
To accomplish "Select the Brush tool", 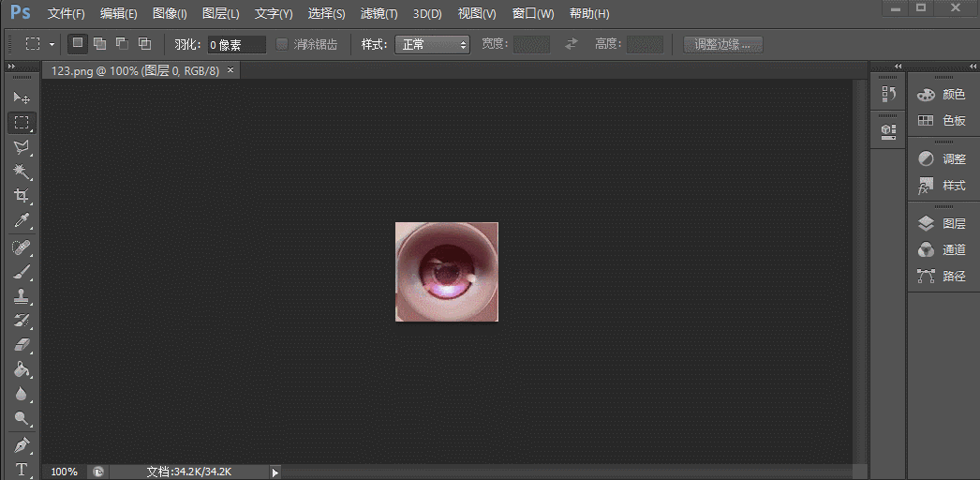I will (x=22, y=273).
